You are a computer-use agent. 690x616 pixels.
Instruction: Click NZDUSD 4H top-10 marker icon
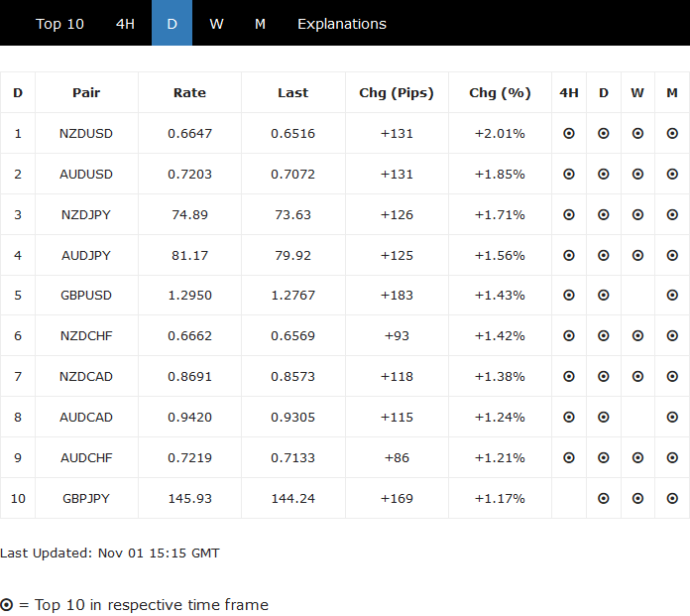[x=569, y=133]
